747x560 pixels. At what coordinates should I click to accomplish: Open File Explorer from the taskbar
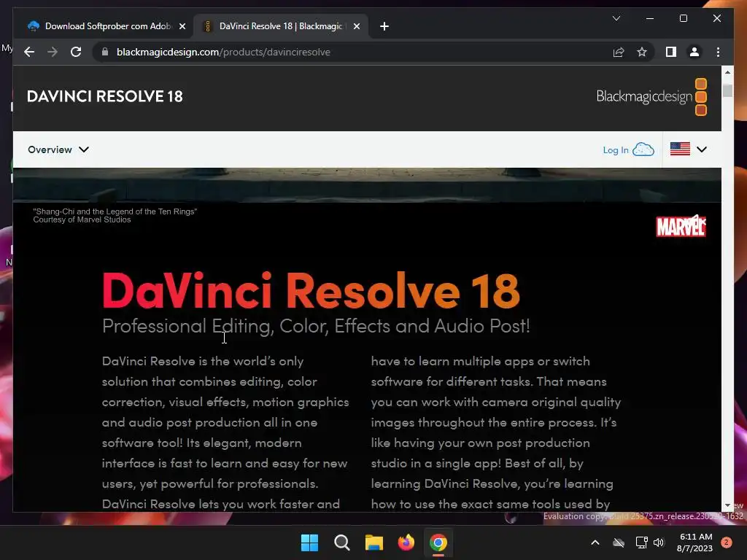click(x=374, y=542)
